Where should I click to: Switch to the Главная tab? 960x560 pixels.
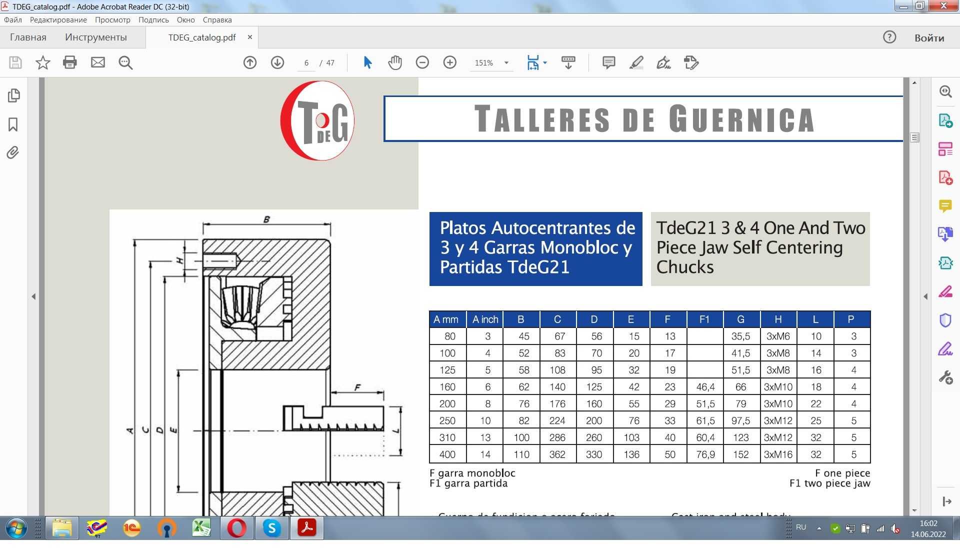point(28,37)
